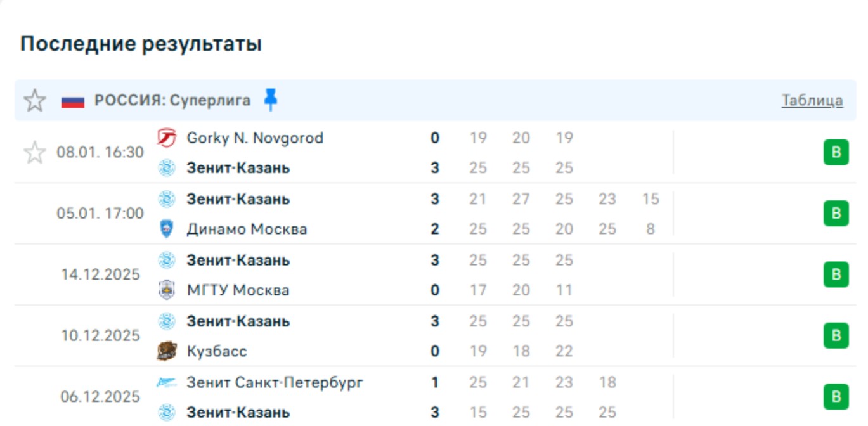Viewport: 868px width, 426px height.
Task: Click the МГТУ Москва team logo
Action: [x=166, y=290]
